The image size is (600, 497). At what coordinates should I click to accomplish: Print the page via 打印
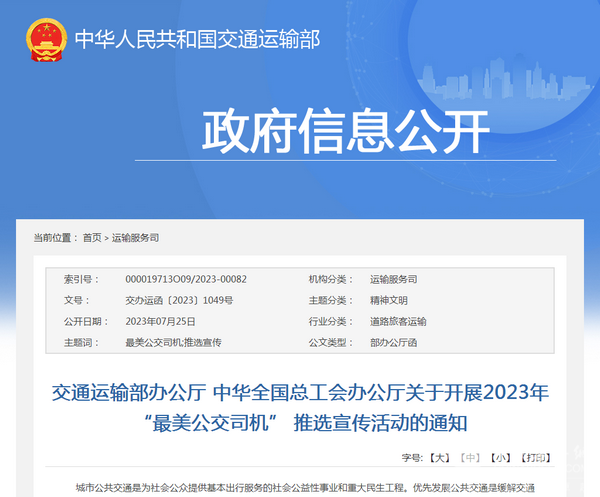point(535,457)
